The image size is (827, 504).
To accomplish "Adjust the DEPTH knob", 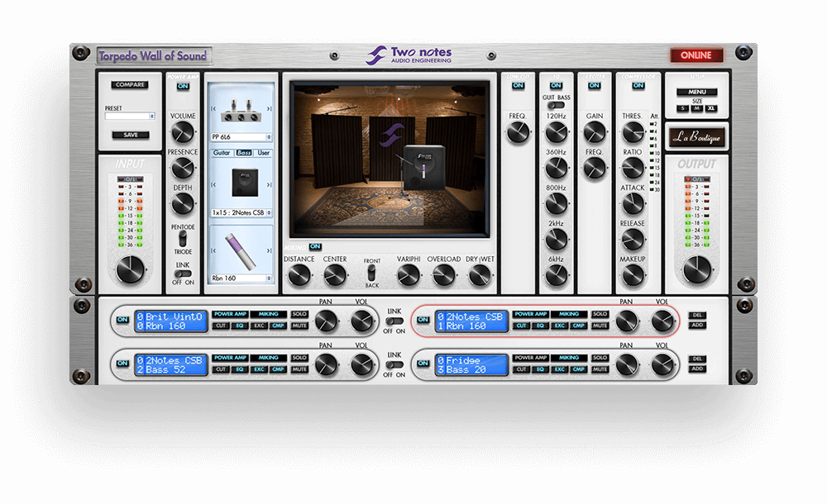I will tap(183, 204).
